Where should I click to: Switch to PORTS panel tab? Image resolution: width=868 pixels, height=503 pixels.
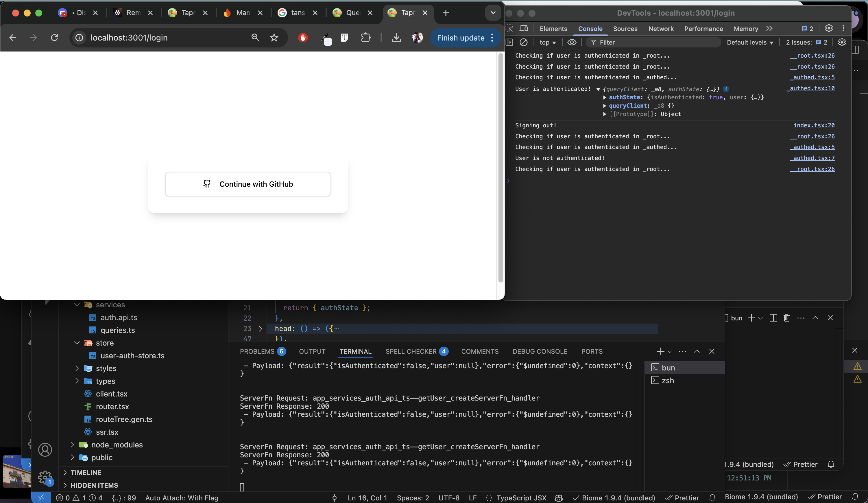point(592,351)
